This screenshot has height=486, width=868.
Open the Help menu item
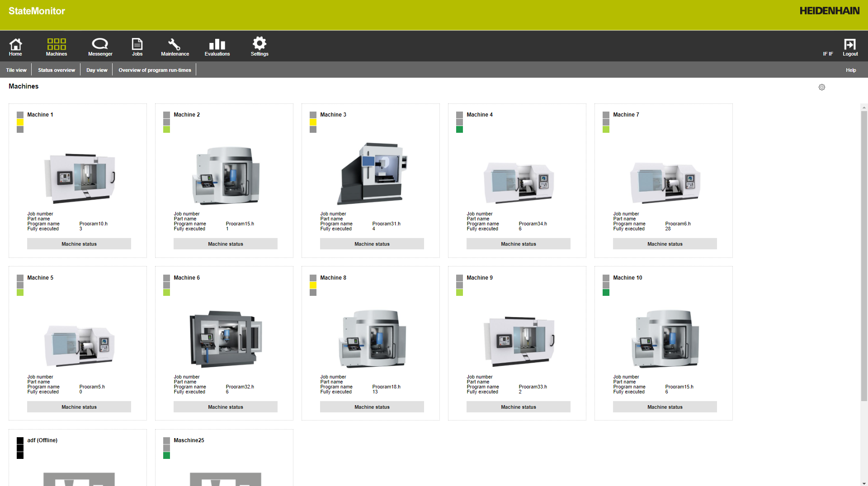[x=851, y=70]
